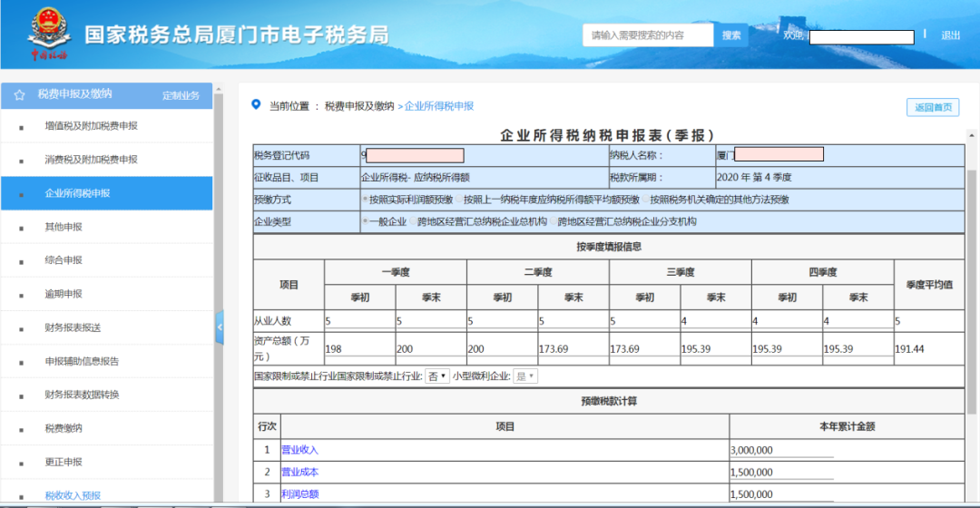Click the blue location pin icon
The image size is (980, 508).
click(x=256, y=104)
